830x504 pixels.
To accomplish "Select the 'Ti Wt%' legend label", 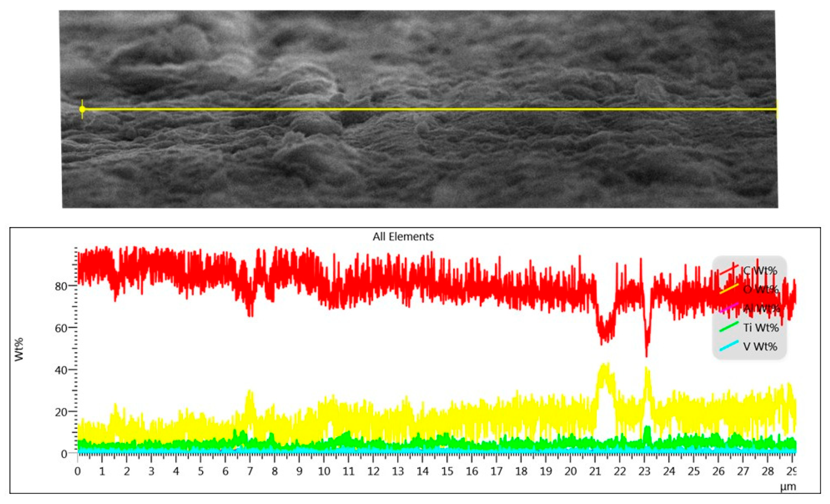I will pyautogui.click(x=761, y=327).
